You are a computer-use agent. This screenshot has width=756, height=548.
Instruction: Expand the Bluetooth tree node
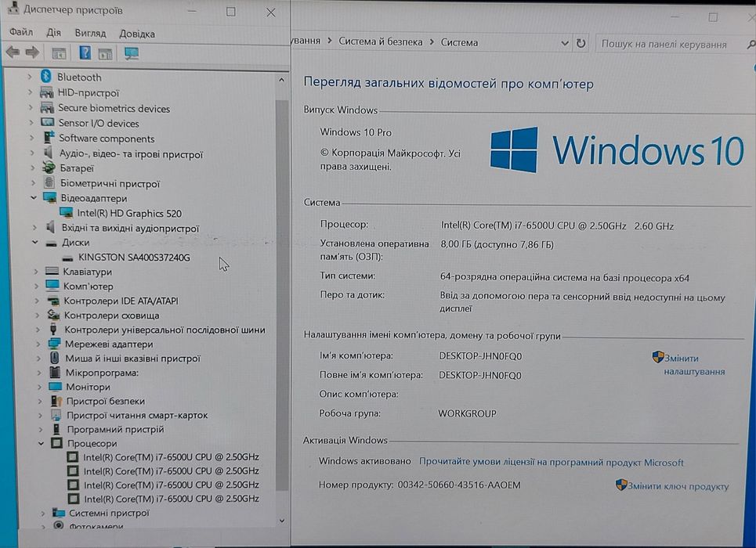click(x=30, y=77)
